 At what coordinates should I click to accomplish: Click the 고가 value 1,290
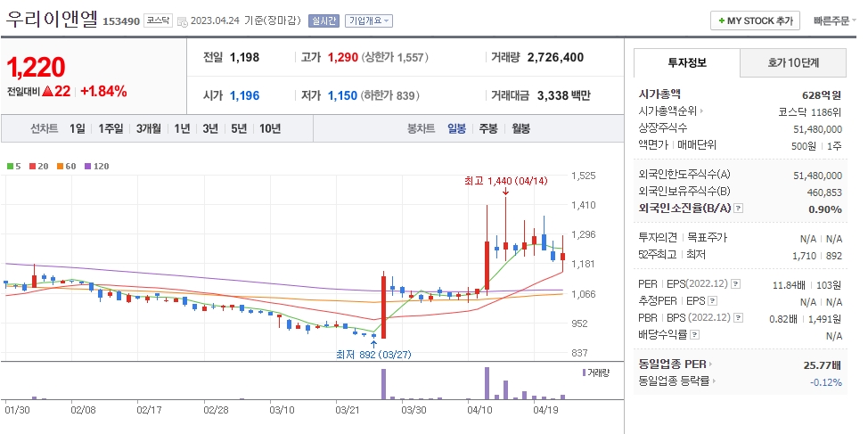pyautogui.click(x=343, y=57)
